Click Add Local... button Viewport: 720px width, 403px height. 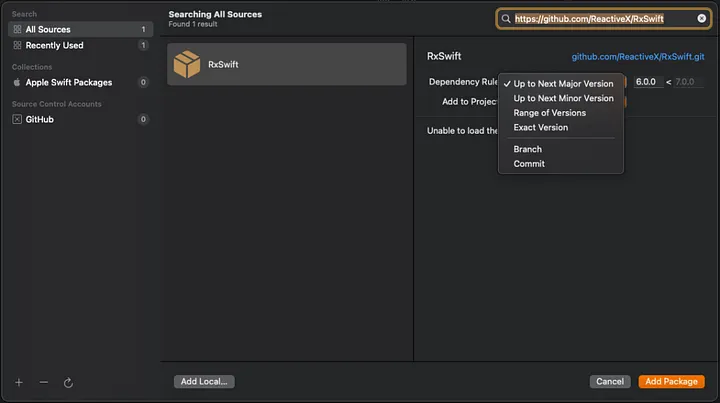(x=204, y=382)
